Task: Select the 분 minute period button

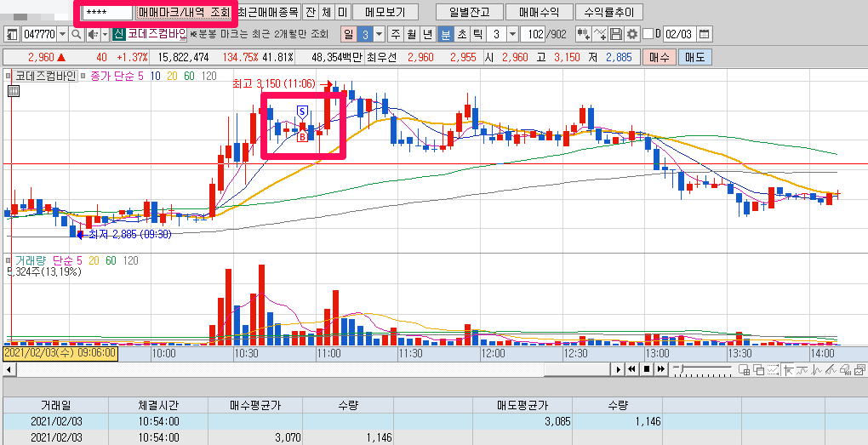Action: 445,34
